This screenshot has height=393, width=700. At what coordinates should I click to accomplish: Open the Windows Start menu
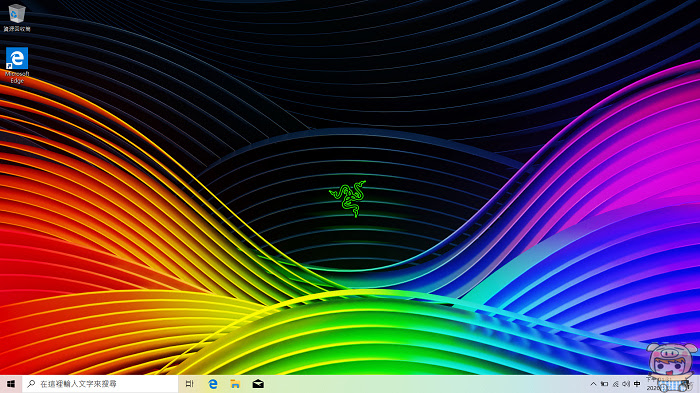[11, 384]
